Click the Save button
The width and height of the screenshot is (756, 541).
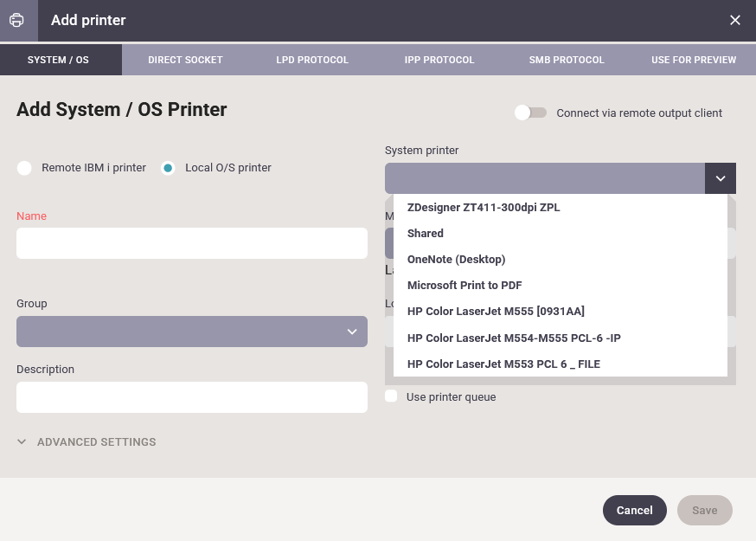(x=704, y=511)
